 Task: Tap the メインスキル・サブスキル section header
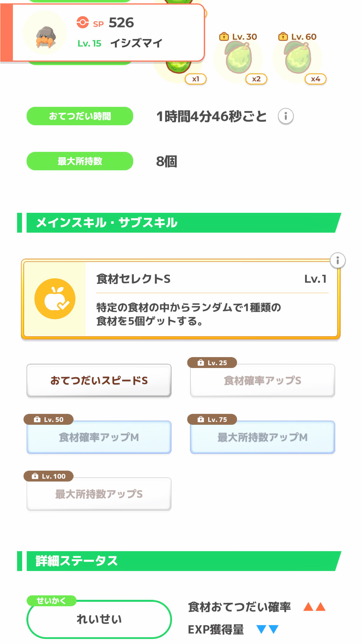pyautogui.click(x=179, y=223)
